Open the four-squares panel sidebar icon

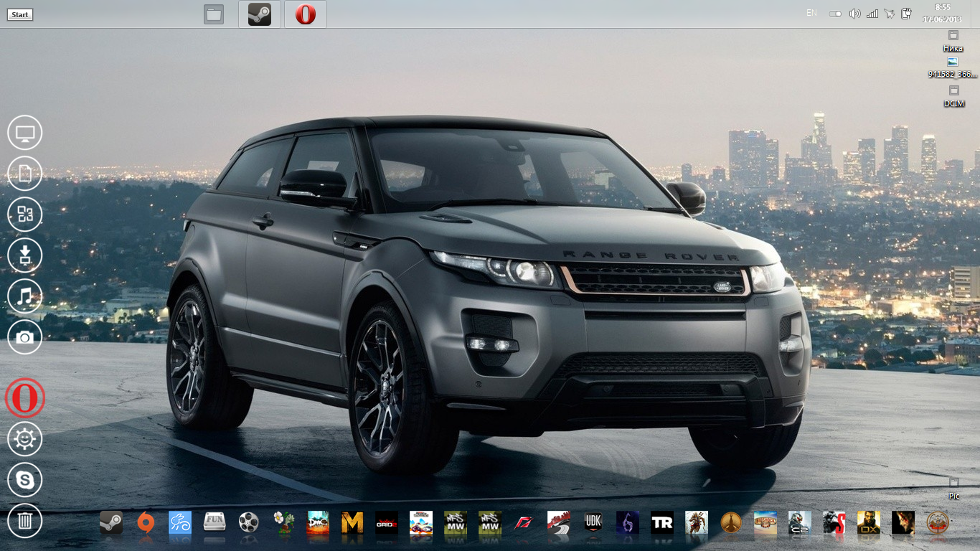tap(25, 215)
